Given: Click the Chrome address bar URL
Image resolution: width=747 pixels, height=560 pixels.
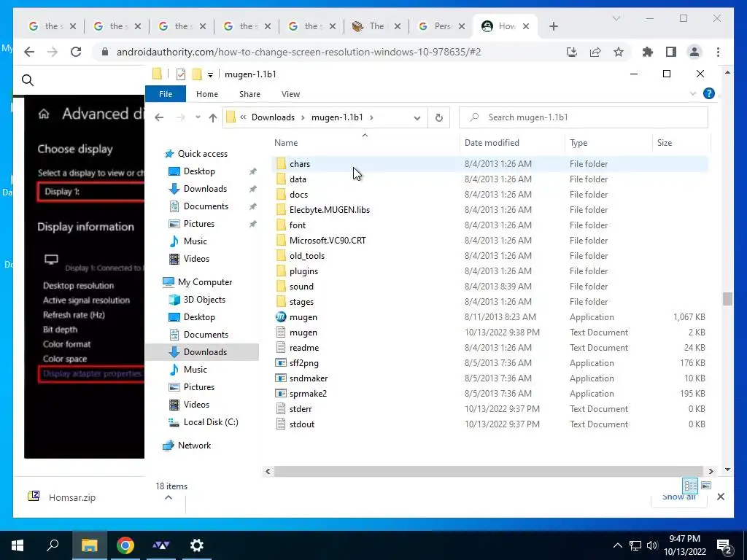Looking at the screenshot, I should coord(298,52).
